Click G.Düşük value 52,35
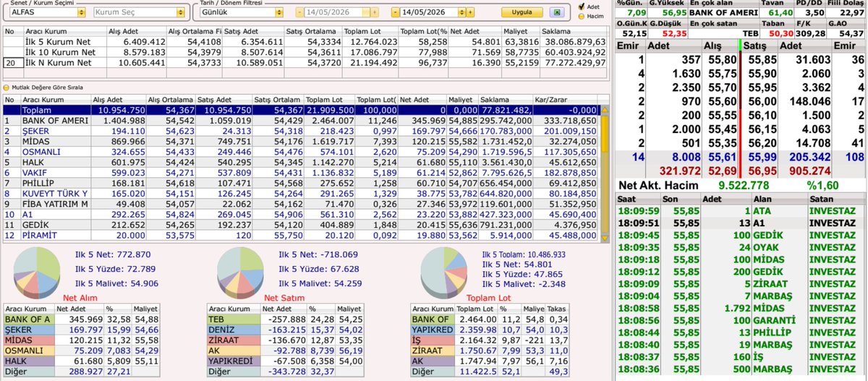 click(x=673, y=34)
